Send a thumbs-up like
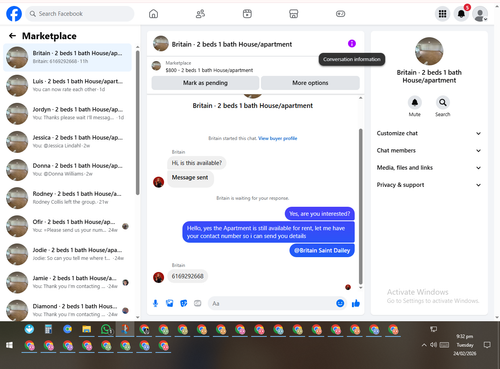 tap(356, 303)
